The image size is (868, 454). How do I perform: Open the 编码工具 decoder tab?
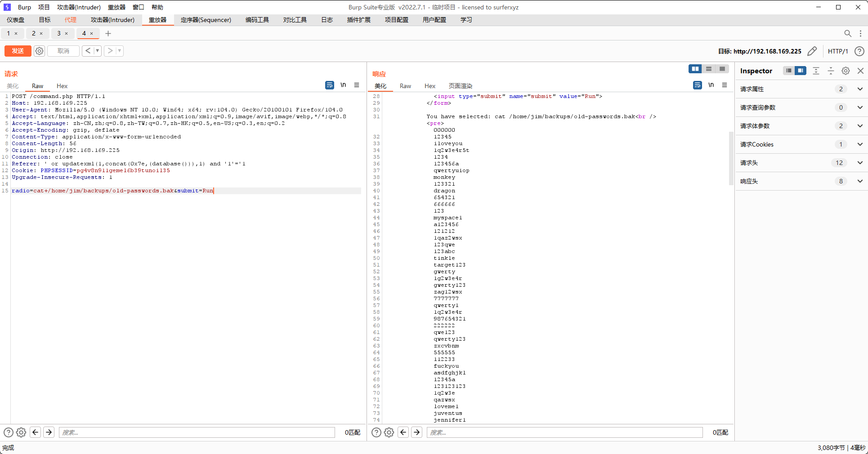click(x=257, y=20)
